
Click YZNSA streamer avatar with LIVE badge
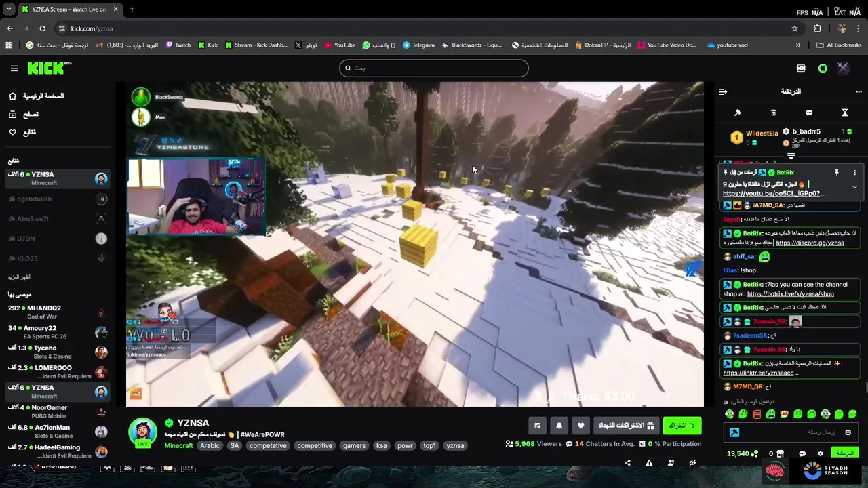click(143, 432)
